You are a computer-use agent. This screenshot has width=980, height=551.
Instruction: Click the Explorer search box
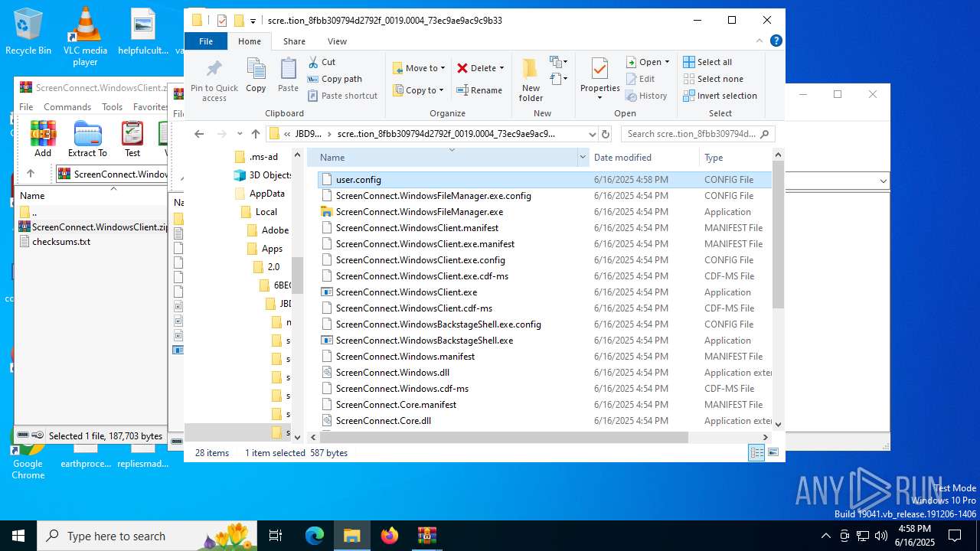pos(698,134)
